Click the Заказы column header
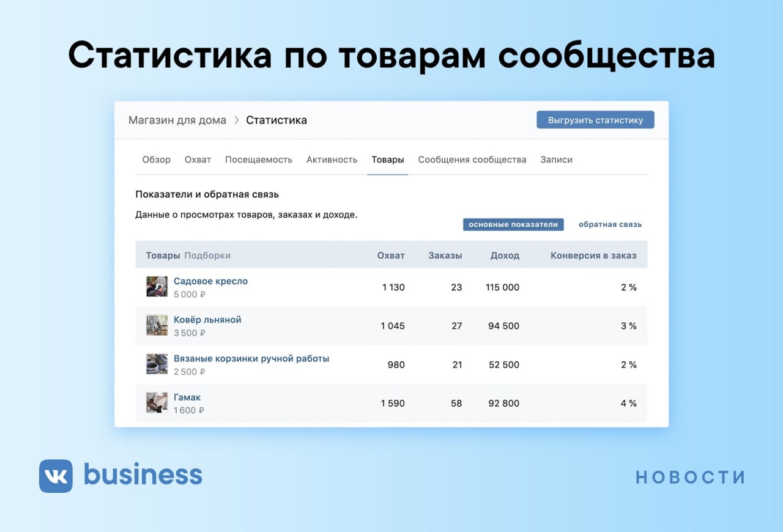 [445, 256]
